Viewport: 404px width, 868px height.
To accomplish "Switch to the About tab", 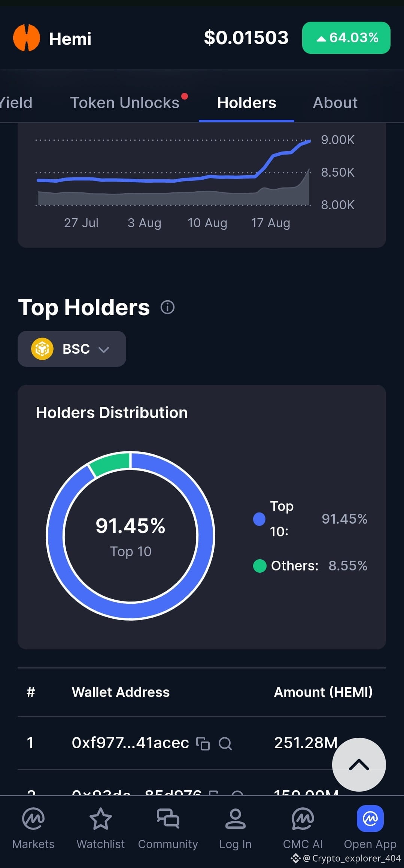I will tap(335, 103).
